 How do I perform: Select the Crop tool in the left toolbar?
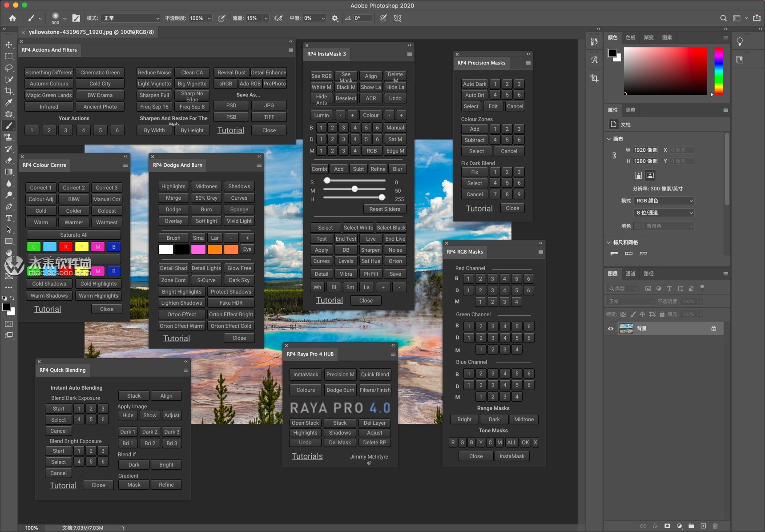click(x=9, y=91)
